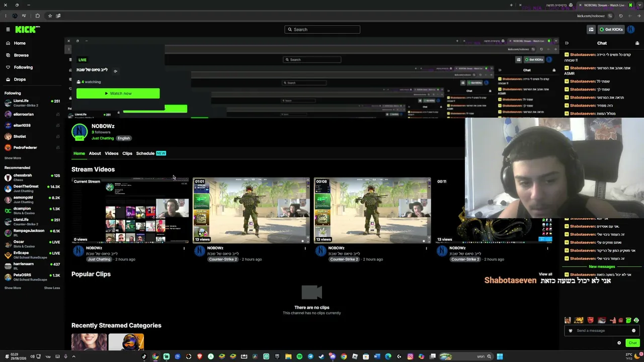This screenshot has height=362, width=644.
Task: Open chat settings gear icon
Action: (x=619, y=343)
